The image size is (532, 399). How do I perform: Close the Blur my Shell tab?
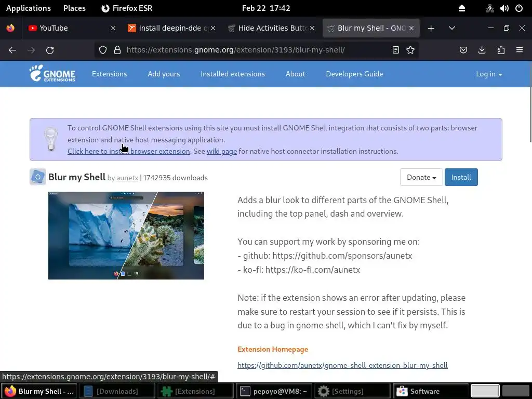click(411, 28)
